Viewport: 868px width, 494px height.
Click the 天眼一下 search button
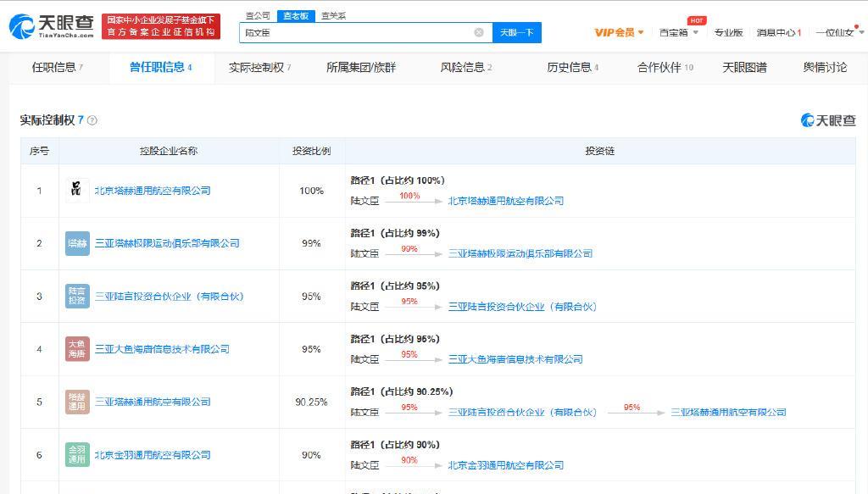coord(517,33)
